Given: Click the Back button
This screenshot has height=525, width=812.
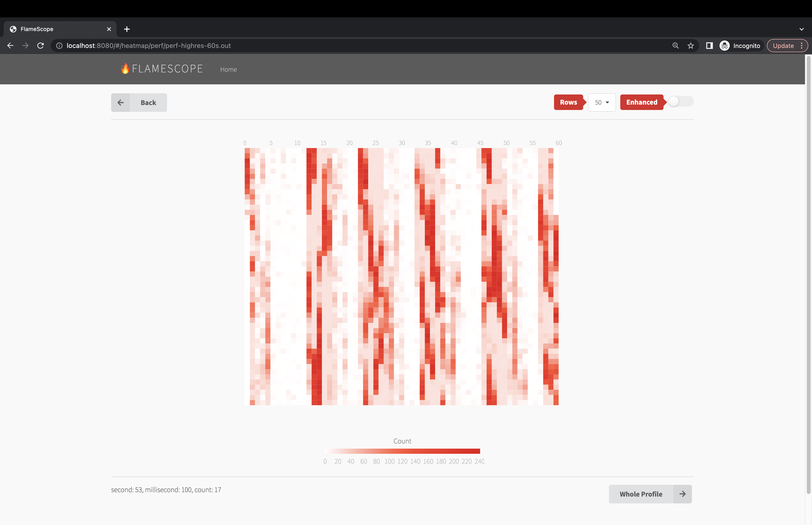Looking at the screenshot, I should (148, 102).
